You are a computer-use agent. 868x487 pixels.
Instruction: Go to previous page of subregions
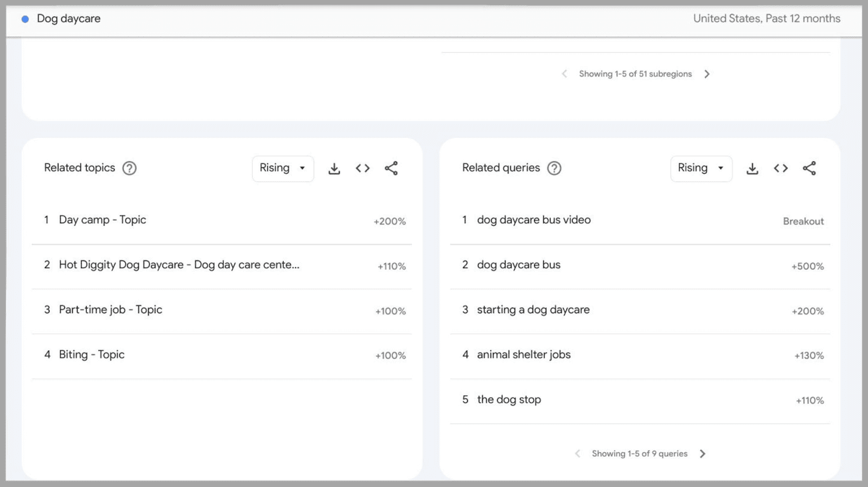(564, 74)
